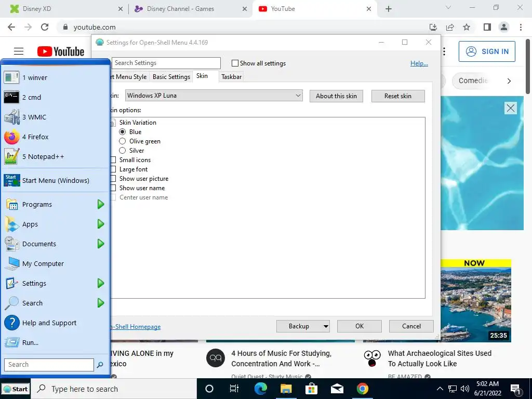Switch to Chrome on taskbar
This screenshot has width=532, height=399.
[362, 389]
